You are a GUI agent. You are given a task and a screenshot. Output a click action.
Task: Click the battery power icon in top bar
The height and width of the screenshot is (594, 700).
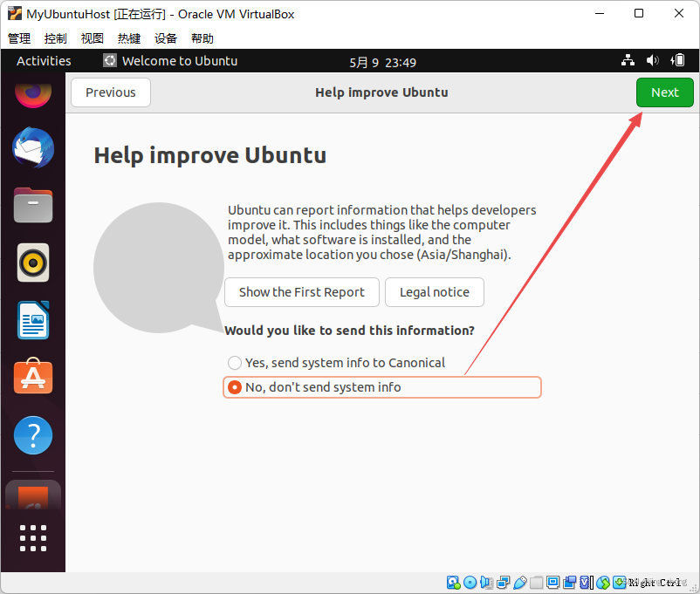[677, 60]
